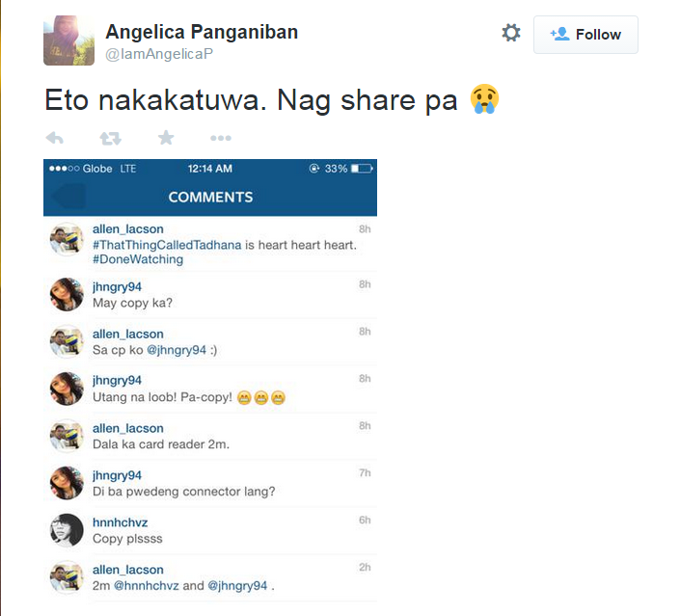The image size is (680, 616).
Task: Click the reply arrow icon under tweet
Action: tap(55, 138)
